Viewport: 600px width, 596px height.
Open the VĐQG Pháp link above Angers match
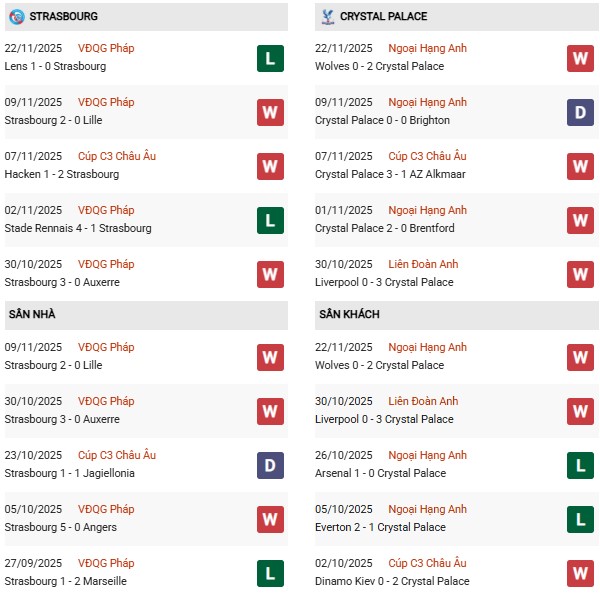[107, 509]
